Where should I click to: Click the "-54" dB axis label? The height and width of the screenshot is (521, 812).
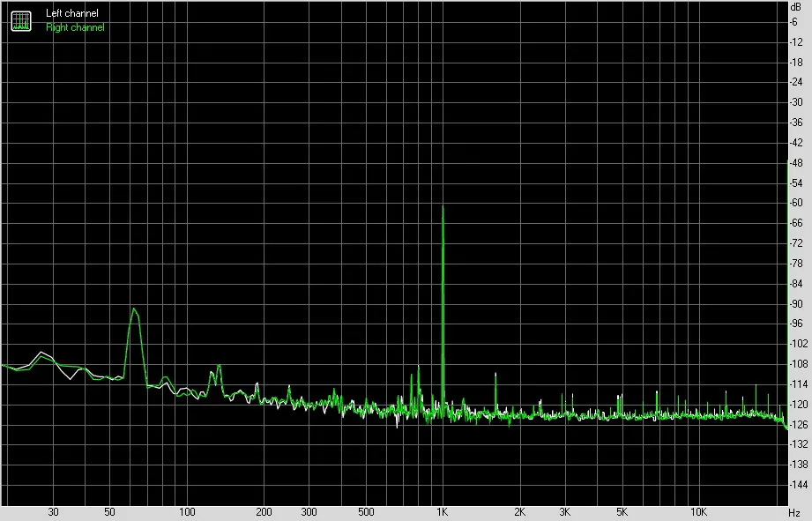point(796,182)
